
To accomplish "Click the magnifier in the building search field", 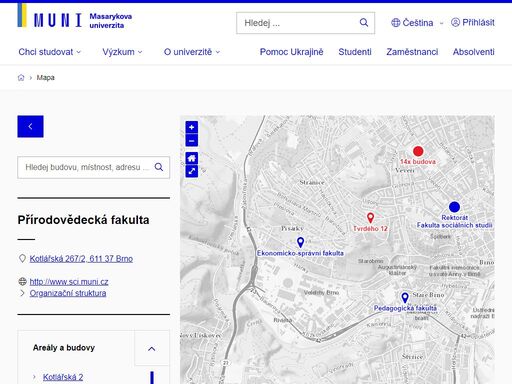I will pos(159,167).
